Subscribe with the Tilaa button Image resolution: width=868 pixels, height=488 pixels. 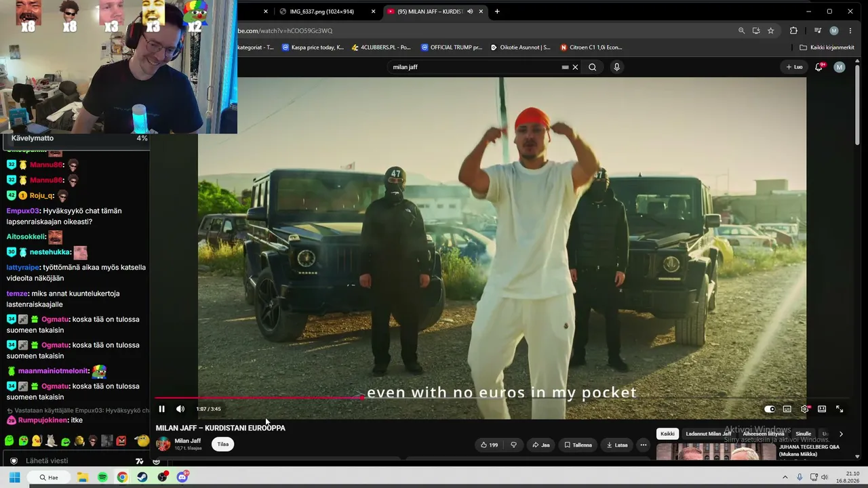pos(222,444)
